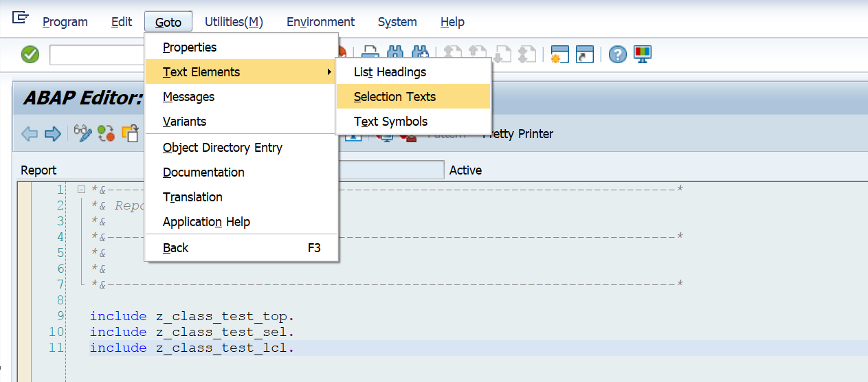Image resolution: width=868 pixels, height=382 pixels.
Task: Select Translation in the Goto menu
Action: [241, 197]
